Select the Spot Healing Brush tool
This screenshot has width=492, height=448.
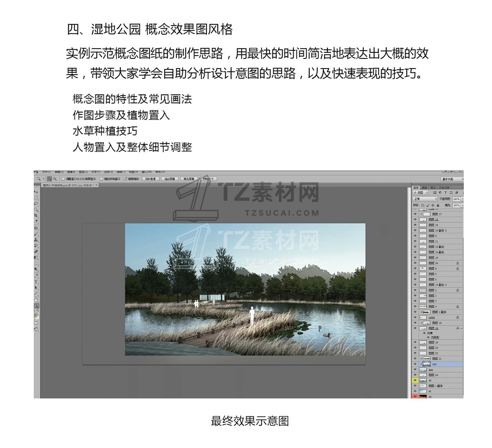tap(36, 228)
